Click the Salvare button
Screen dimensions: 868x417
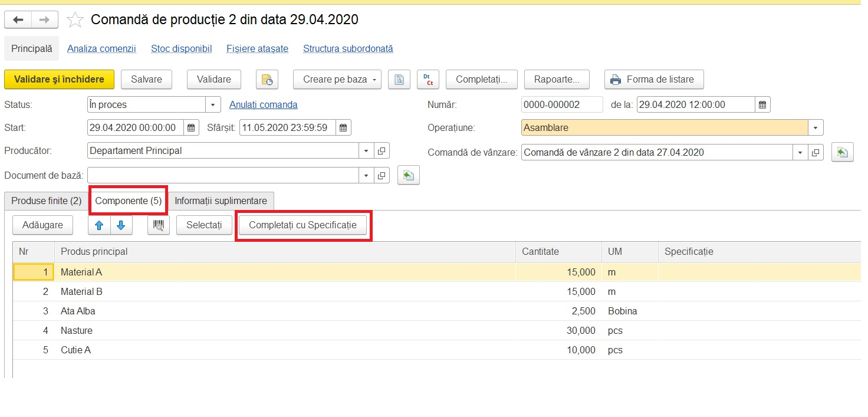[146, 80]
